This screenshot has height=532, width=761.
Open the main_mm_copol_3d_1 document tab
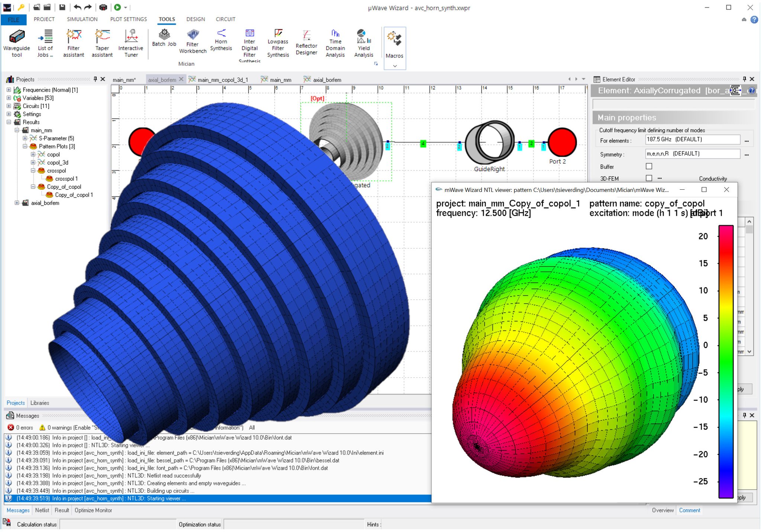[222, 80]
